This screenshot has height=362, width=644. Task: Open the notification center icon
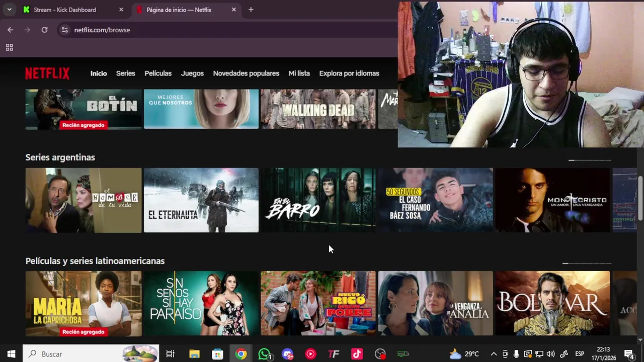[629, 354]
